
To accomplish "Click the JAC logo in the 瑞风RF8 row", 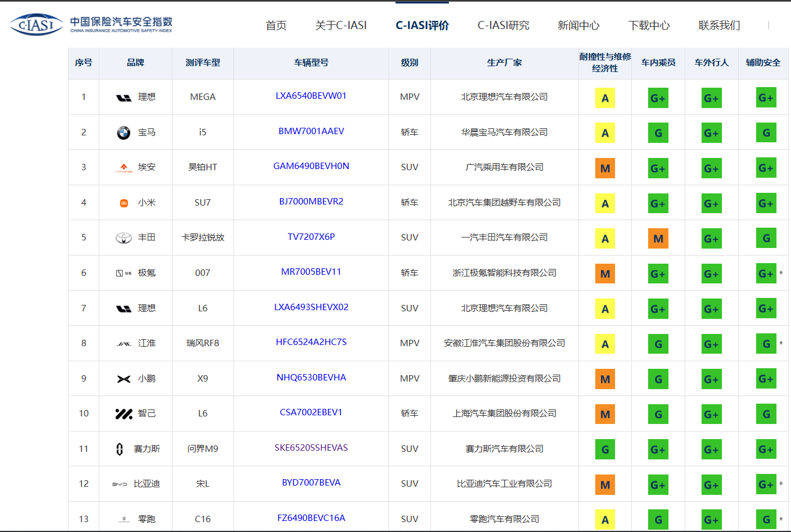I will [124, 344].
